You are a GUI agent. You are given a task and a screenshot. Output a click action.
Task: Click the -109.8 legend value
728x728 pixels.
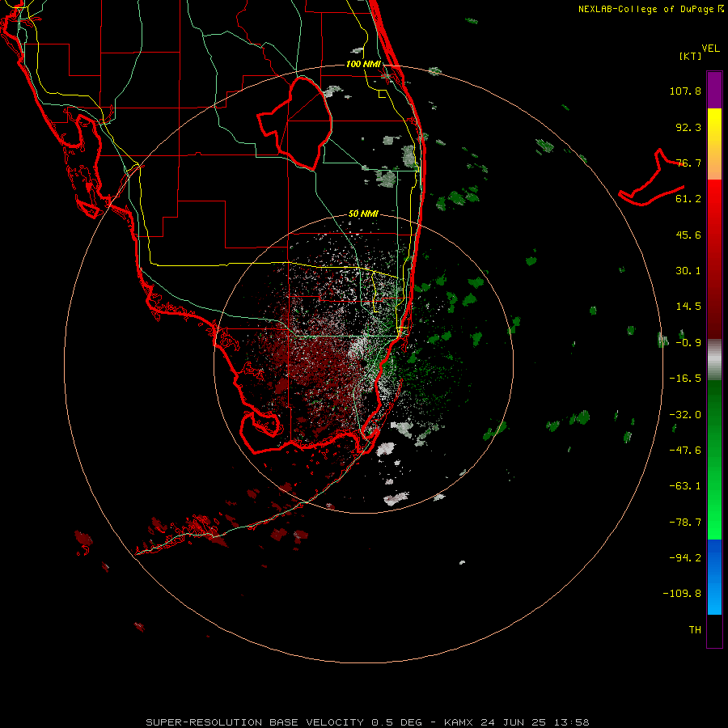coord(682,594)
